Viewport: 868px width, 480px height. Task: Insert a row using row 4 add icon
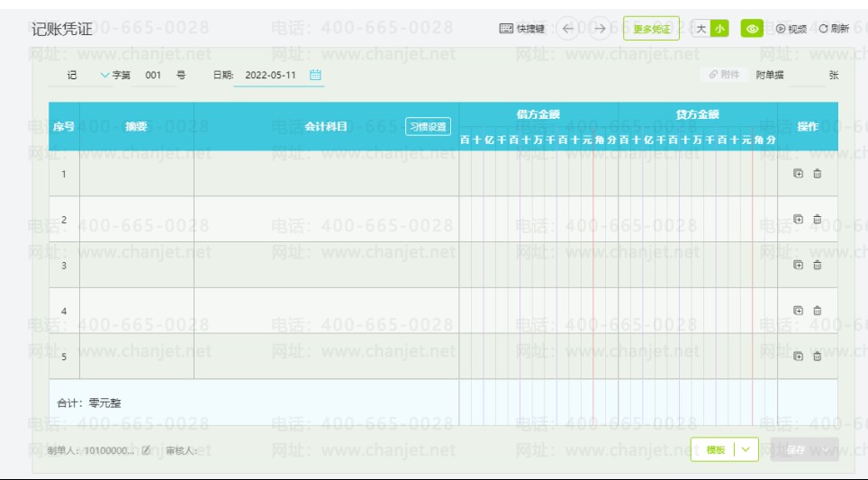point(798,310)
